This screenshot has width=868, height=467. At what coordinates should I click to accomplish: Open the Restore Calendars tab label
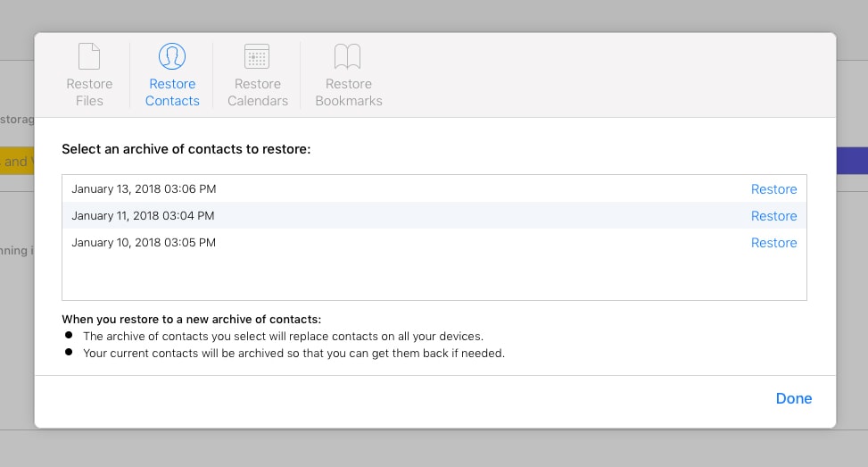(258, 92)
